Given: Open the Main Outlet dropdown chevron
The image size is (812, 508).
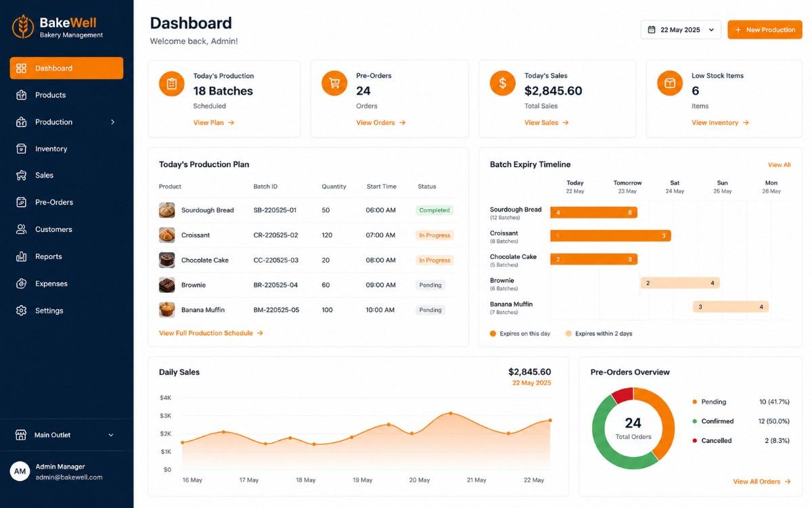Looking at the screenshot, I should pos(111,435).
